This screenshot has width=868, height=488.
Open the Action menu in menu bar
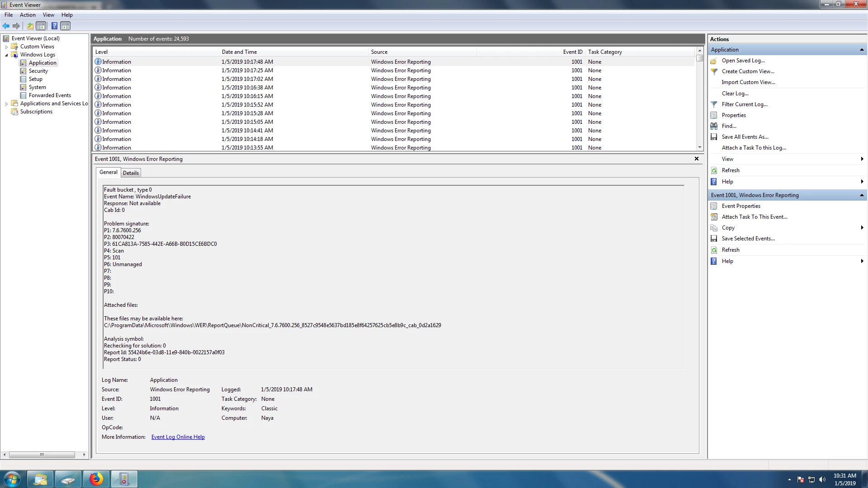[28, 15]
